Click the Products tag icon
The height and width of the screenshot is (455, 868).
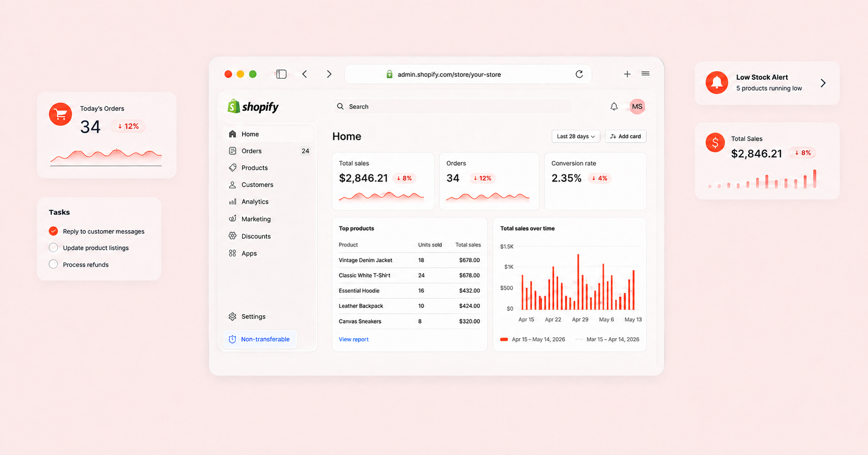232,168
